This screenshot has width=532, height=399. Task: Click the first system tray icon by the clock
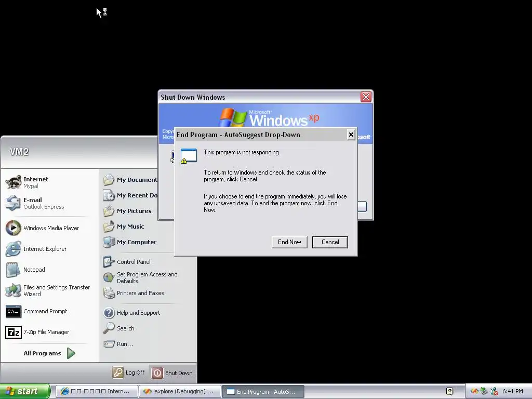click(474, 391)
